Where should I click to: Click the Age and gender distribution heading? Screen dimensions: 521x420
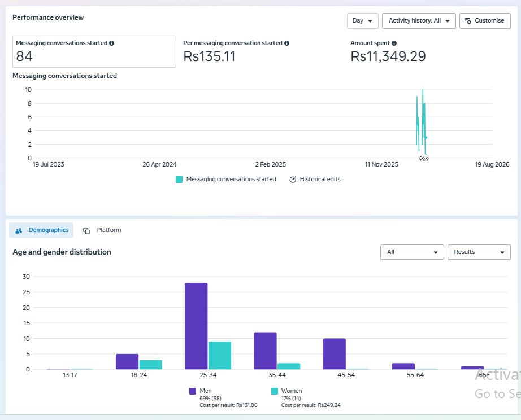click(x=62, y=252)
